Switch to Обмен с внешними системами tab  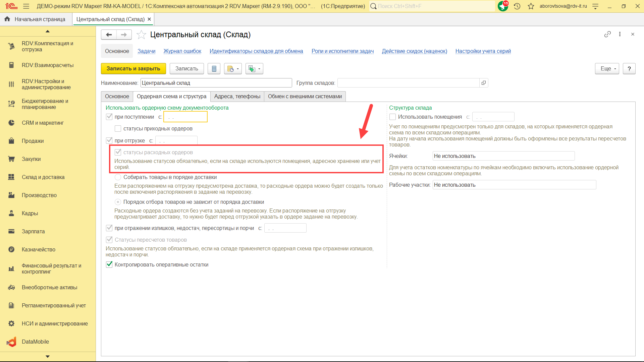coord(305,96)
